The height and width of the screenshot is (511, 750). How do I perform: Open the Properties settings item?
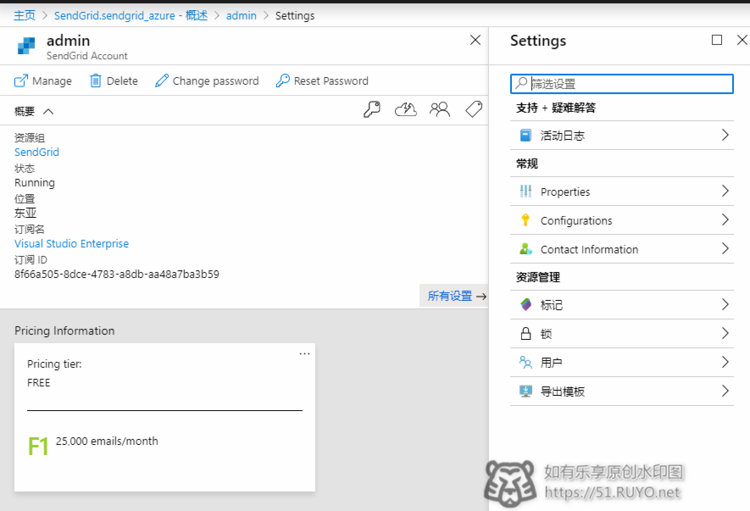pyautogui.click(x=621, y=191)
